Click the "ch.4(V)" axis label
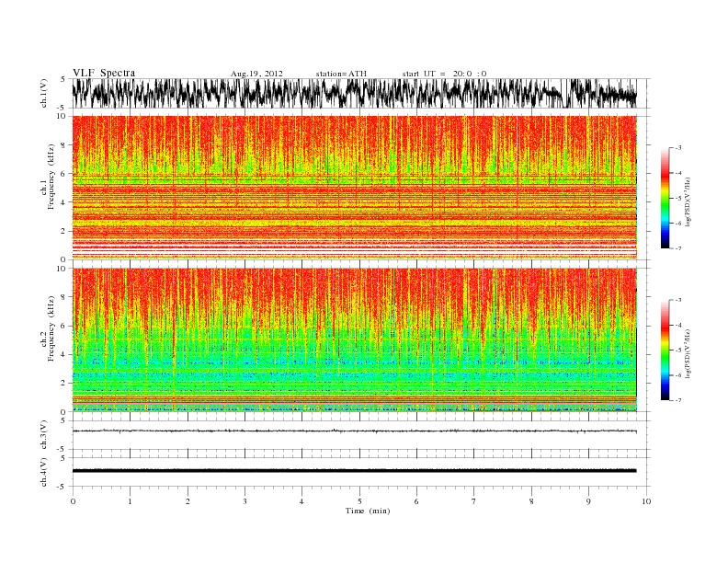This screenshot has height=563, width=728. coord(44,472)
